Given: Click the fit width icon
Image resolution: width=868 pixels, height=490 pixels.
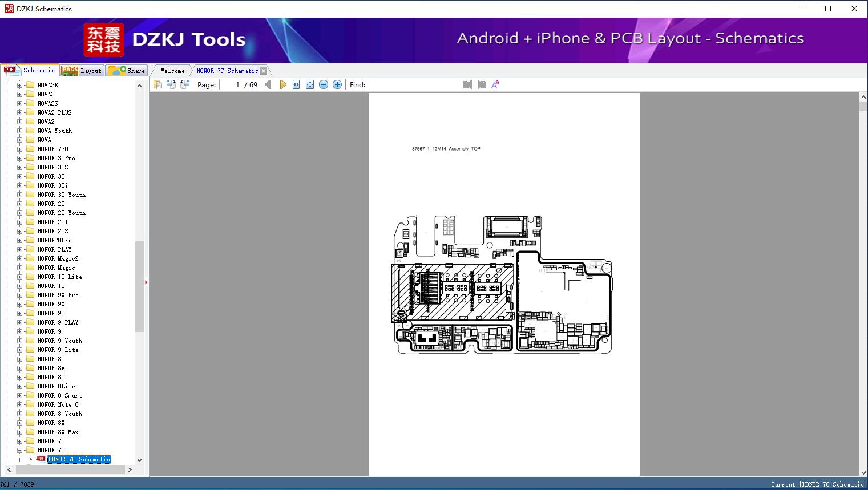Looking at the screenshot, I should pyautogui.click(x=296, y=84).
